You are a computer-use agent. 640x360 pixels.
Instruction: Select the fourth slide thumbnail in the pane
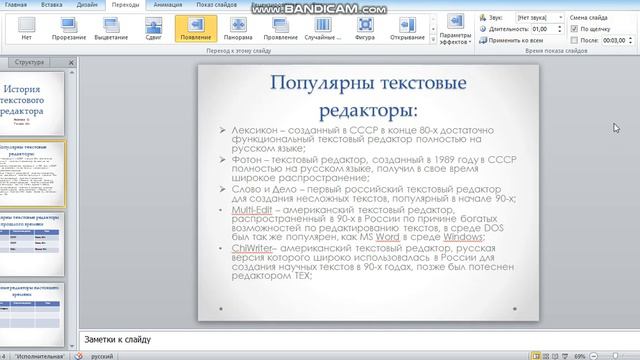[32, 315]
